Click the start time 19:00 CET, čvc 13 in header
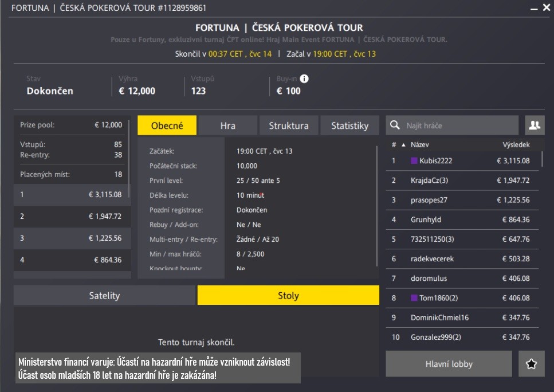 (344, 54)
